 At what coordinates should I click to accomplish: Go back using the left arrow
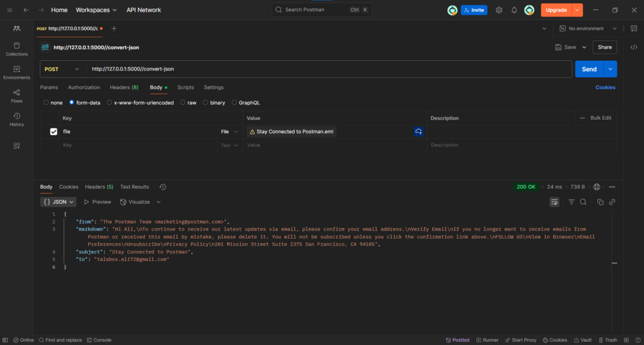pos(26,10)
